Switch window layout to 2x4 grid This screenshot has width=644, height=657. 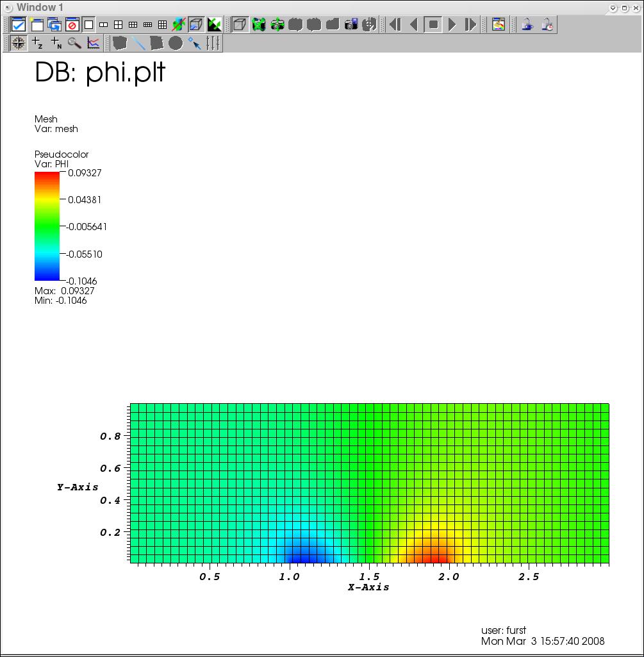pos(147,25)
